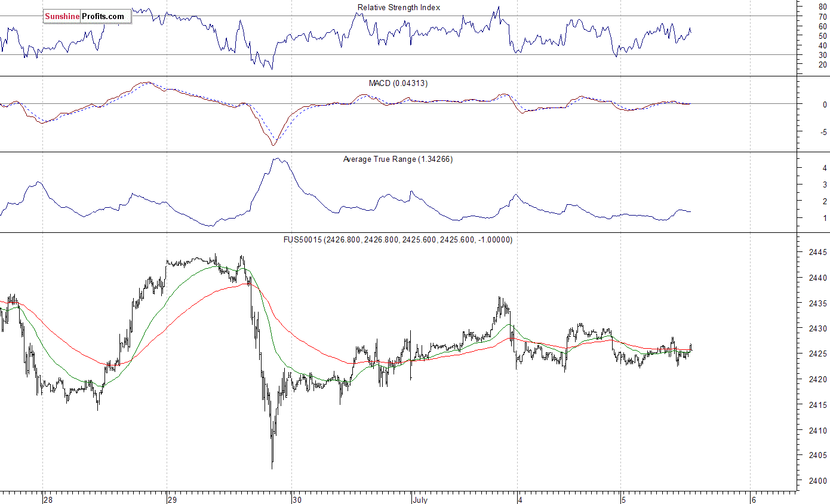Click the 2420 price level label
This screenshot has width=830, height=504.
click(818, 379)
